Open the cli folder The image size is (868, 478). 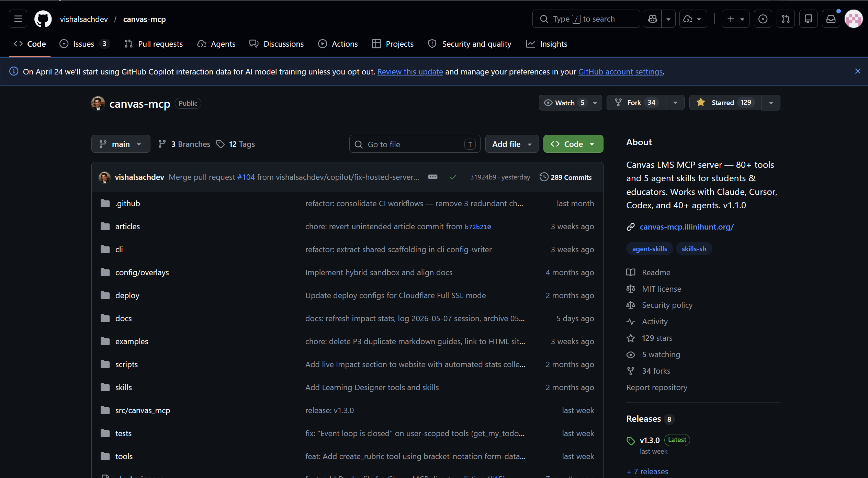tap(119, 249)
